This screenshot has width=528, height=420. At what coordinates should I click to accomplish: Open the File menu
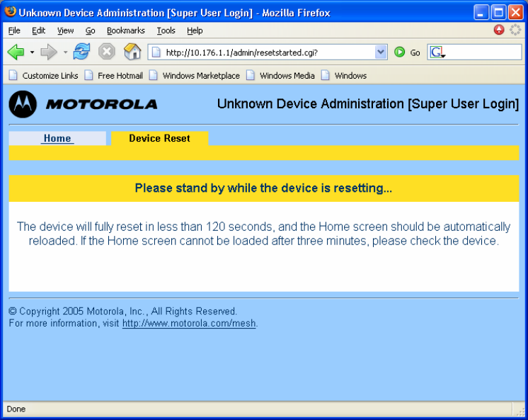(x=14, y=30)
